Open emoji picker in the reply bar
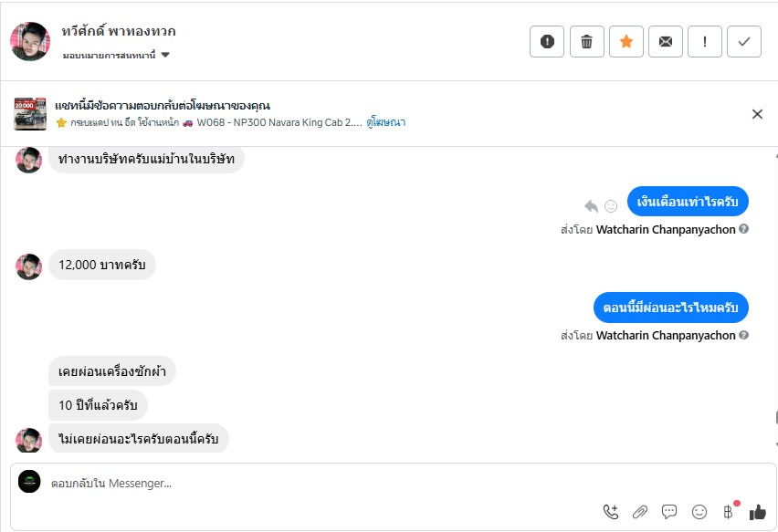 [699, 512]
